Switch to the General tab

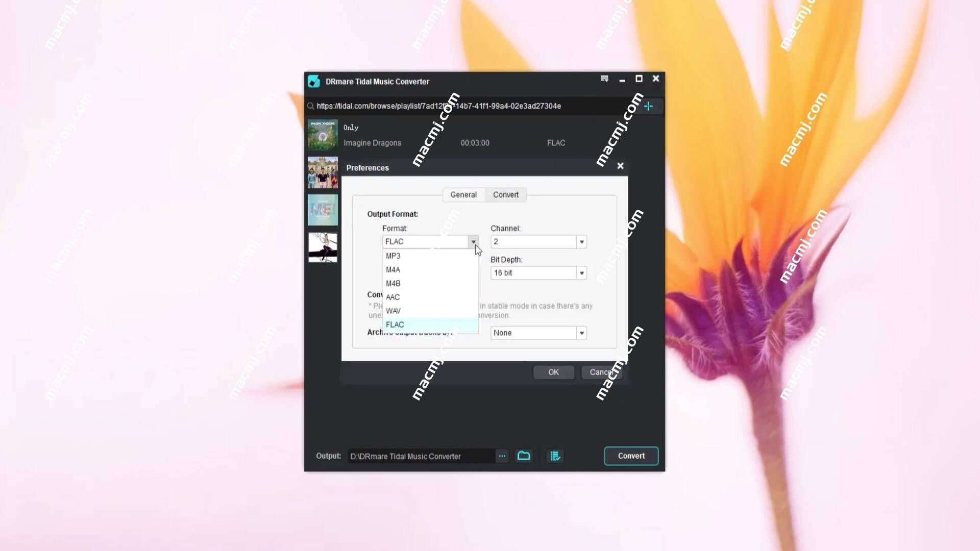(x=463, y=195)
